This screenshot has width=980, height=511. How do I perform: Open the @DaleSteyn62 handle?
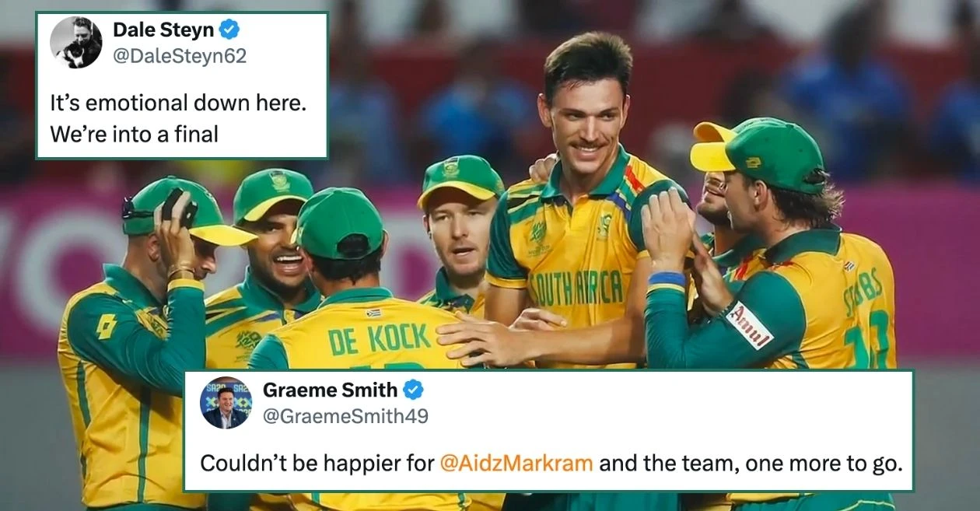click(180, 55)
